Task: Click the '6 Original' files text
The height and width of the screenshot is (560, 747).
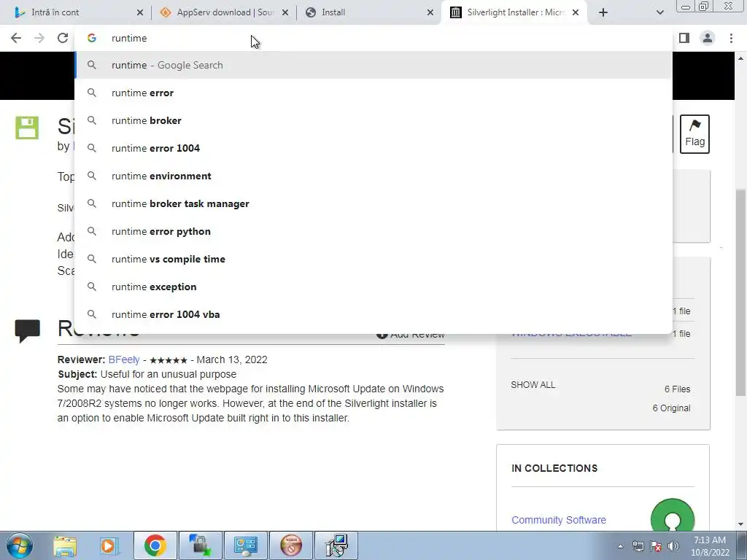Action: coord(671,408)
